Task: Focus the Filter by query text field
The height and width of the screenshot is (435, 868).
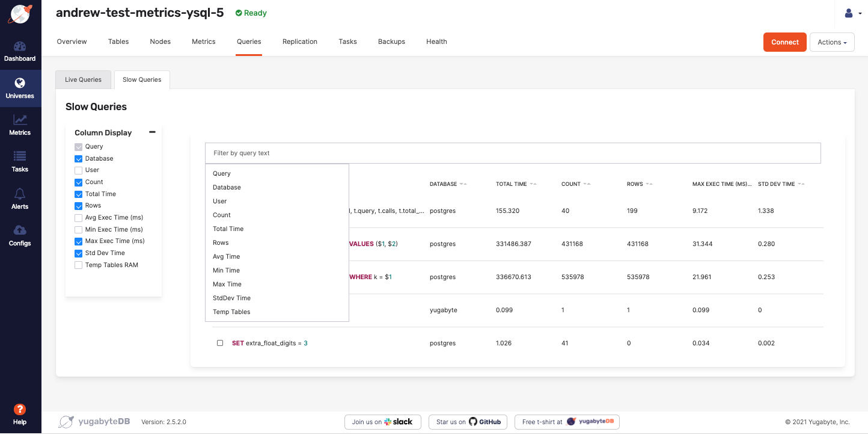Action: [513, 153]
